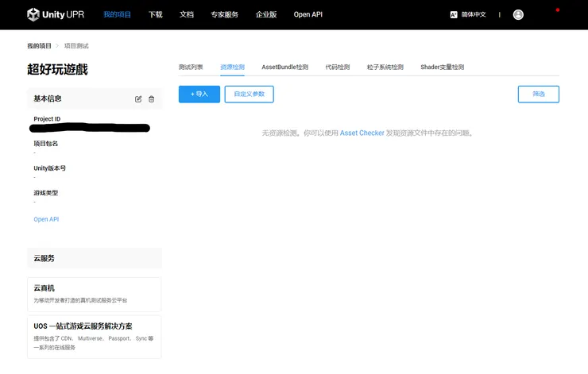Open the sidebar Open API link
This screenshot has width=588, height=374.
coord(46,219)
